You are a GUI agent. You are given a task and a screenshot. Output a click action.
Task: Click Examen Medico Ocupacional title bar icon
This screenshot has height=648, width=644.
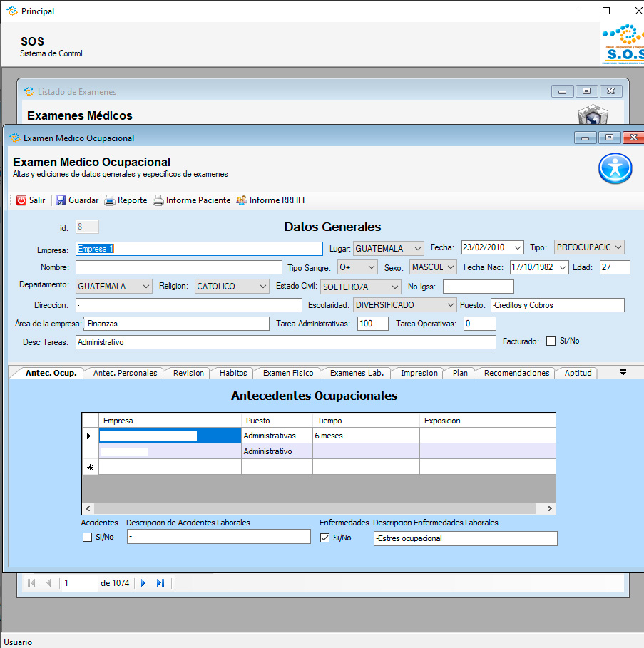pyautogui.click(x=15, y=138)
